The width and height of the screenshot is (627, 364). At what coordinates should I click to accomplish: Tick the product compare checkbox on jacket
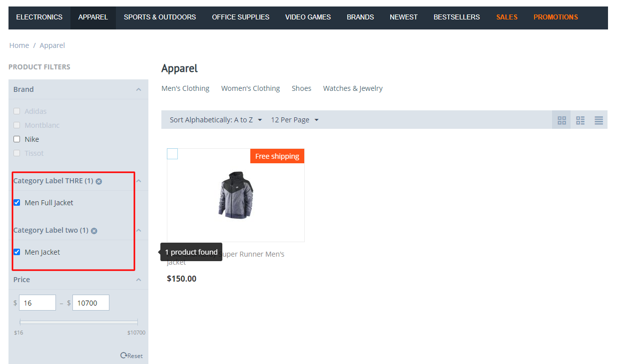[x=172, y=154]
